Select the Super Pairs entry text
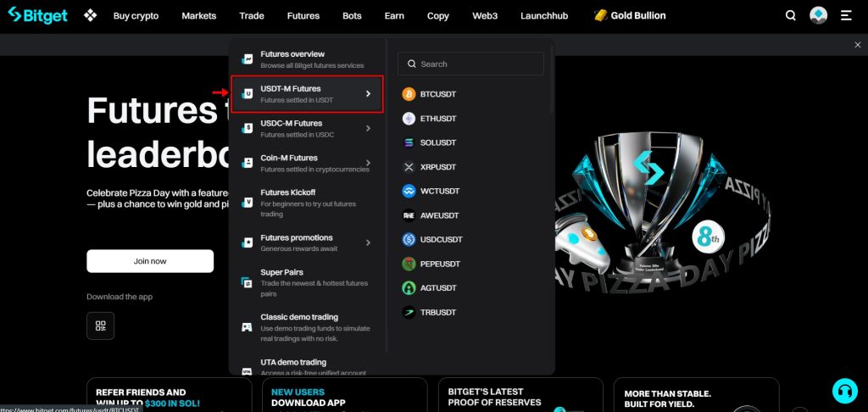The width and height of the screenshot is (868, 412). click(x=281, y=272)
